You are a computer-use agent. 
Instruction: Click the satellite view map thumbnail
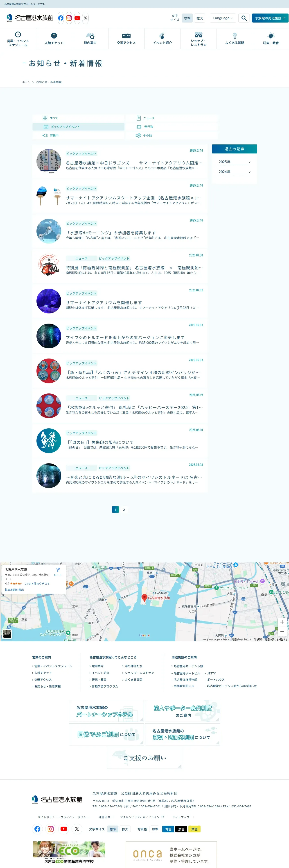point(7,634)
